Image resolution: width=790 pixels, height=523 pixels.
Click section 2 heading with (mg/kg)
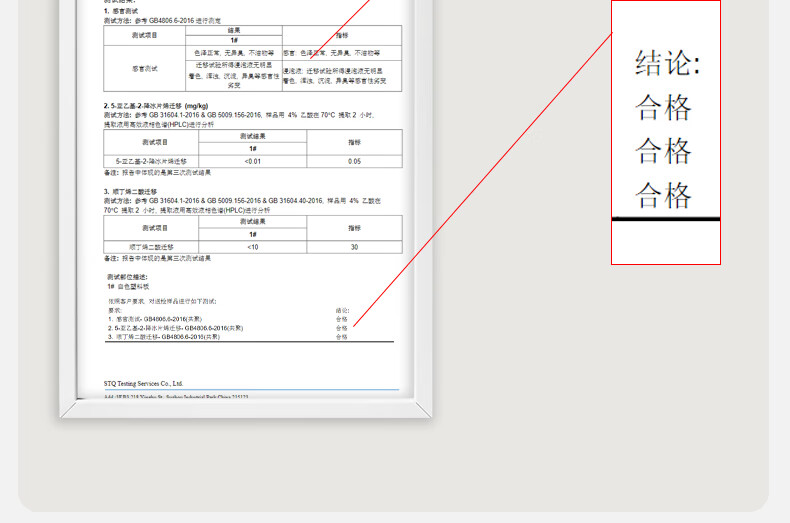[x=156, y=105]
